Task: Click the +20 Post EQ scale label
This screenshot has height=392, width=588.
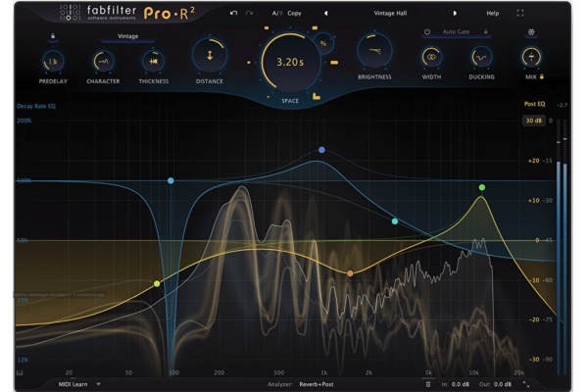Action: point(534,161)
